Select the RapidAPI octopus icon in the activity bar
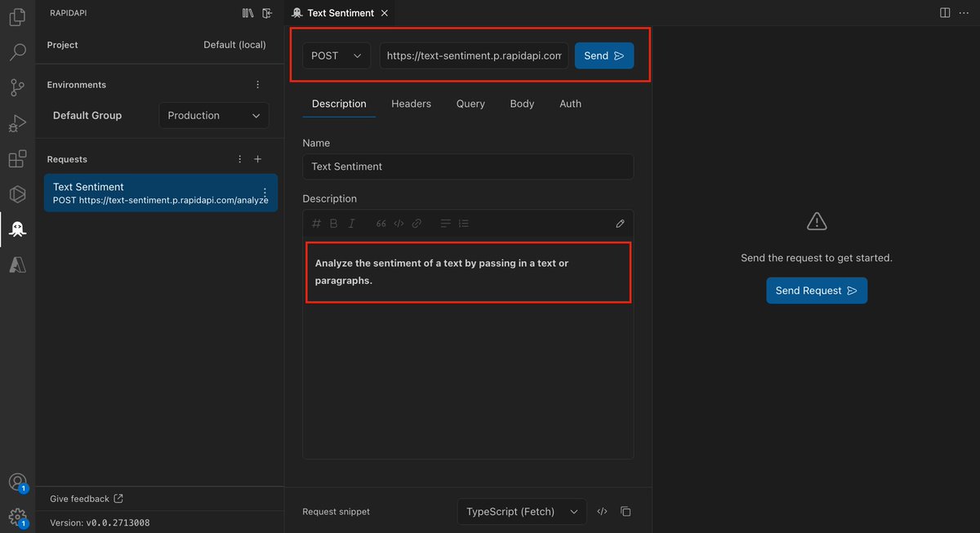 (x=17, y=229)
